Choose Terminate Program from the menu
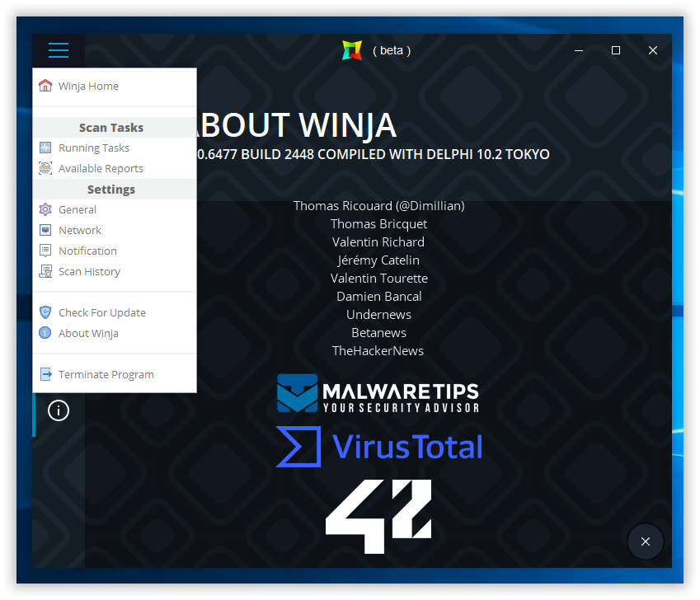700x600 pixels. pos(115,374)
